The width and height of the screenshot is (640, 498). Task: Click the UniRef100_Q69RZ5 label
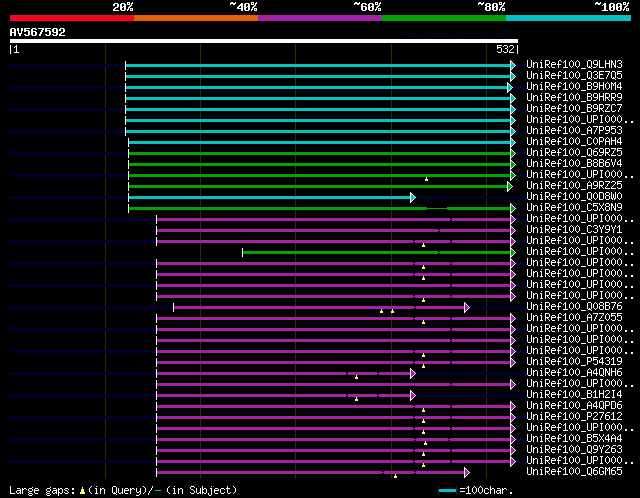click(574, 153)
